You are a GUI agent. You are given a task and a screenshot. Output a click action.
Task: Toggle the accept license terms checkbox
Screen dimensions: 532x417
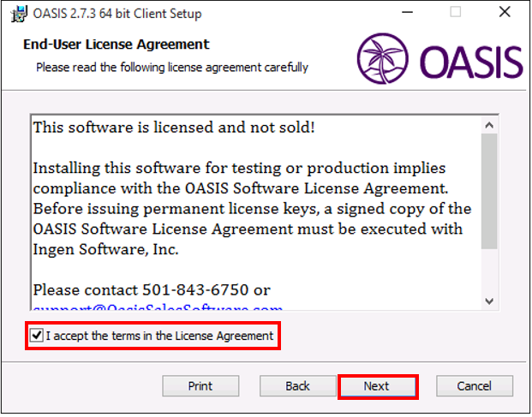pos(36,336)
